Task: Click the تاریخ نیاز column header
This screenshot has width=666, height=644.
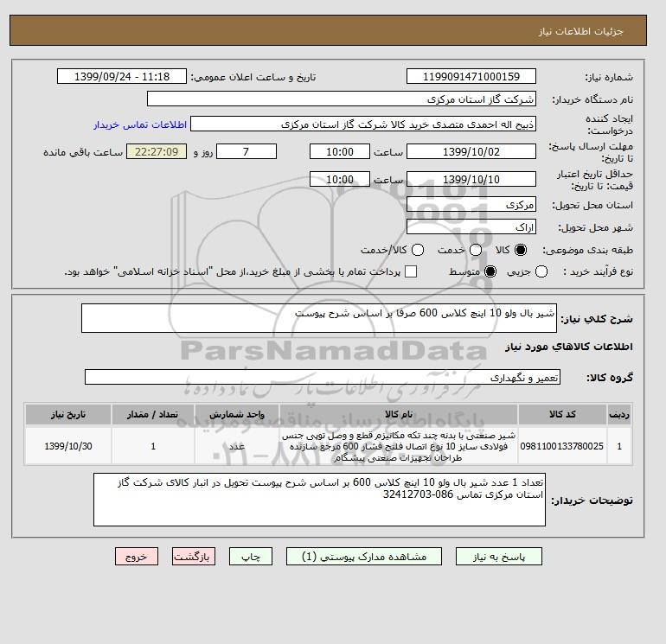Action: [68, 414]
